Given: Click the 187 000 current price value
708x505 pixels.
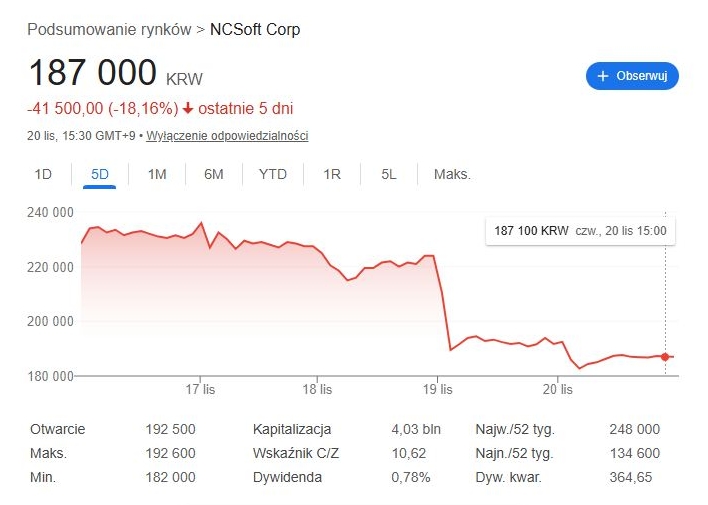Looking at the screenshot, I should coord(93,73).
